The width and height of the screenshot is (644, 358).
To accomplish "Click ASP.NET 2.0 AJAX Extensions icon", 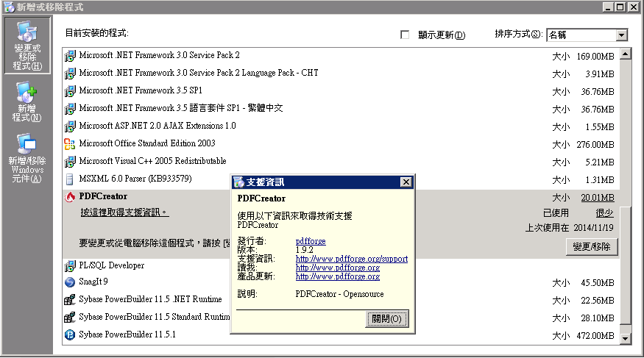I will click(x=70, y=126).
